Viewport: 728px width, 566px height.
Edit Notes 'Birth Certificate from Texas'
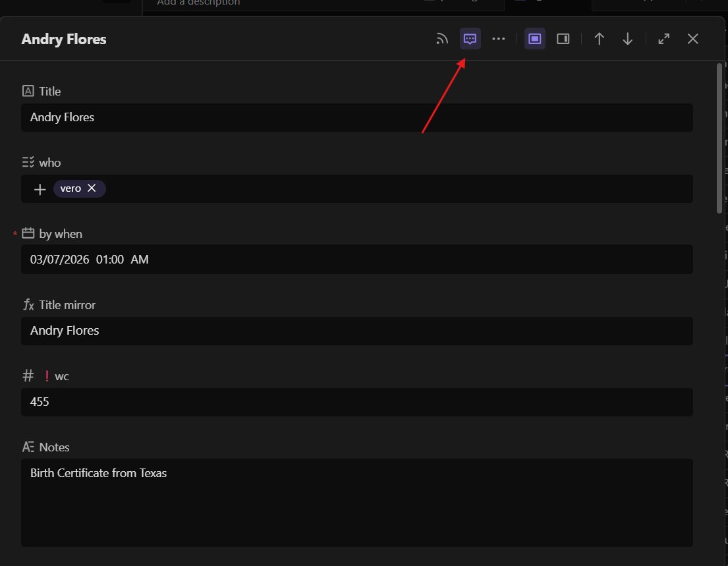[x=356, y=503]
